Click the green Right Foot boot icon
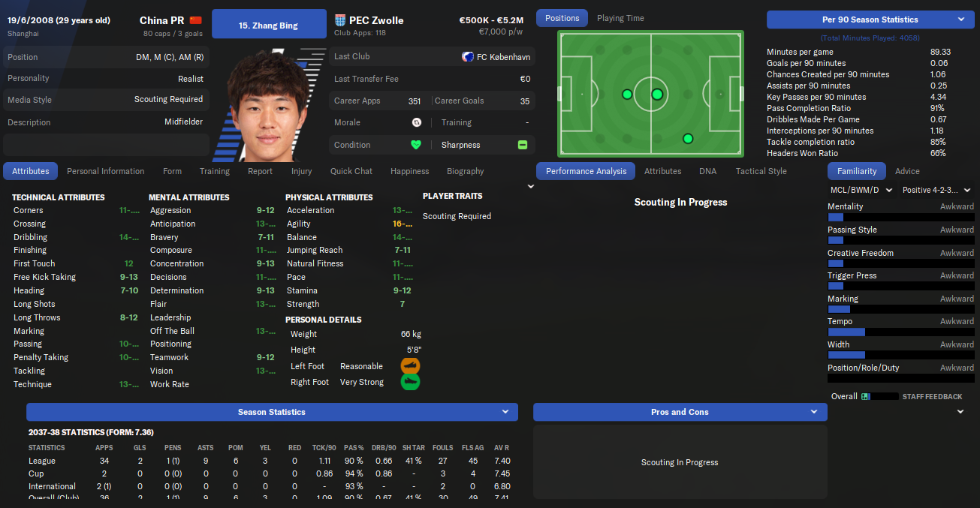The image size is (980, 508). (x=410, y=382)
